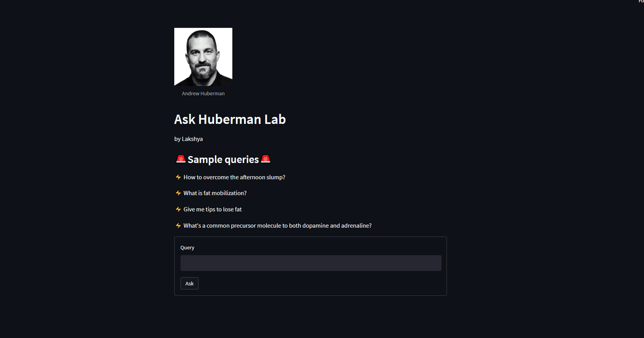This screenshot has height=338, width=644.
Task: Click the lightning bolt beside the dopamine question
Action: tap(178, 226)
